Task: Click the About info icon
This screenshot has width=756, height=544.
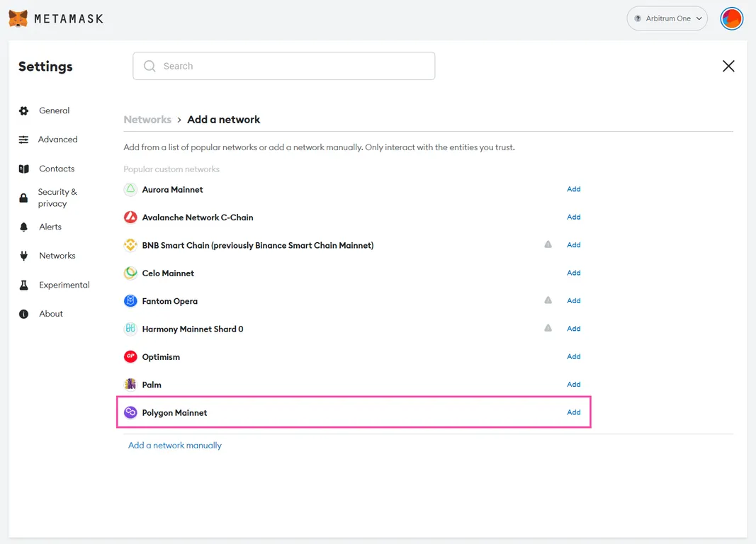Action: [x=23, y=314]
